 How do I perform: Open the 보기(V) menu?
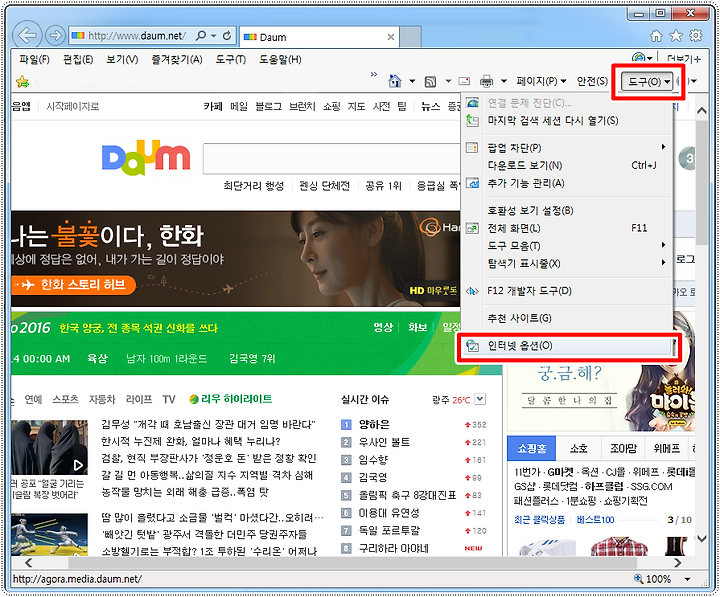tap(122, 59)
